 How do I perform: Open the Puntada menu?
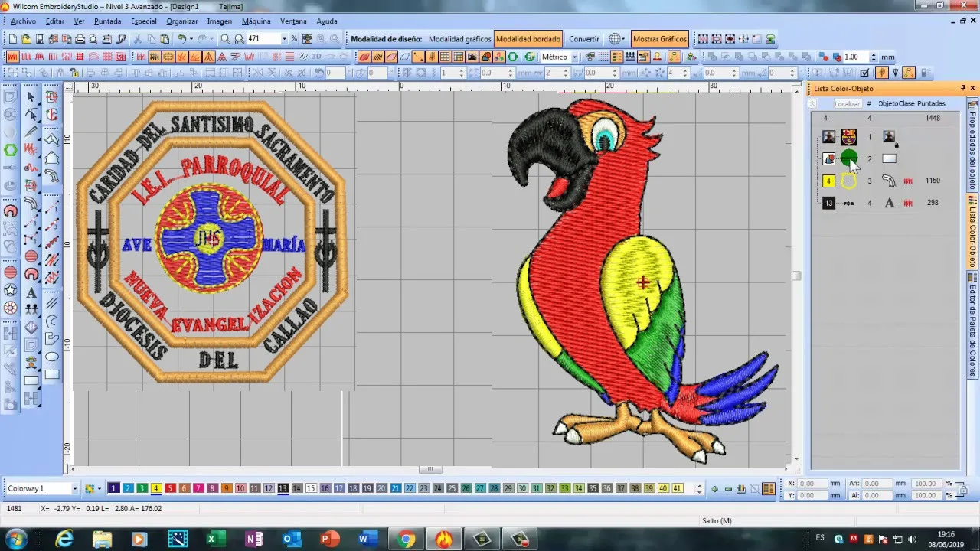pos(107,21)
